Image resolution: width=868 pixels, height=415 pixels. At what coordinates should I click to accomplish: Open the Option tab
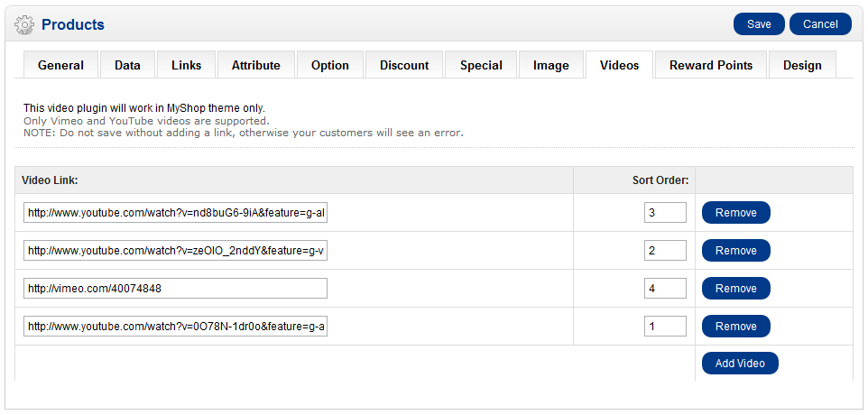click(330, 65)
